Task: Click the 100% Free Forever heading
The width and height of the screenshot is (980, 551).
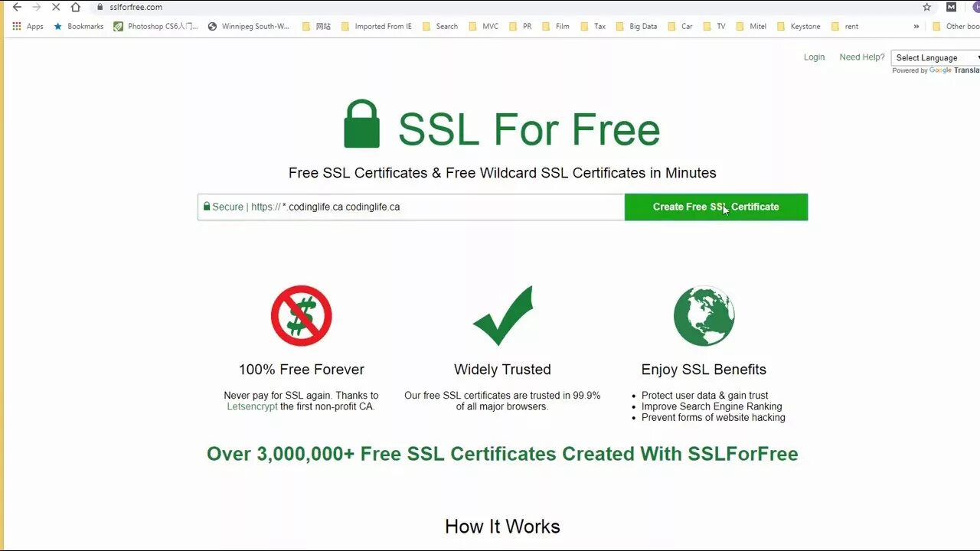Action: pyautogui.click(x=302, y=370)
